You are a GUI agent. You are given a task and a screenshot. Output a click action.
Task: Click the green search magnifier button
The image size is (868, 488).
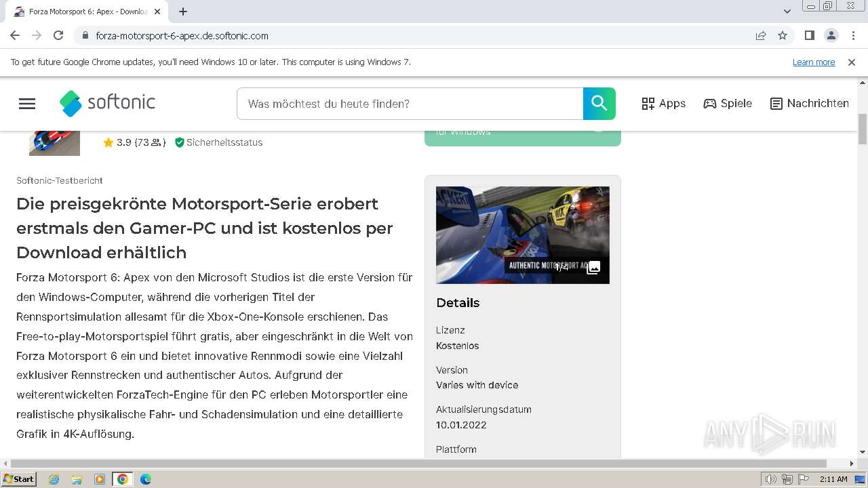599,104
